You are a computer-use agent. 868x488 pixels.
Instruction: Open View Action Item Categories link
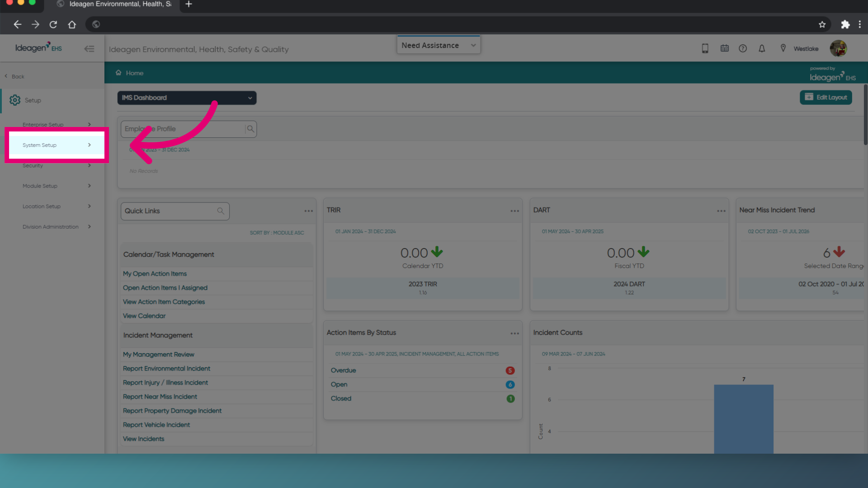[x=164, y=302]
